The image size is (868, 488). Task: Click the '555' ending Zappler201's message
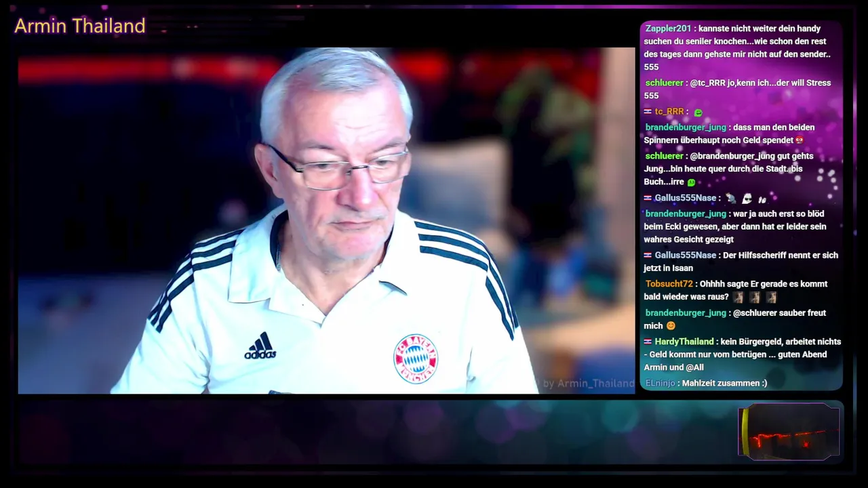(x=651, y=67)
